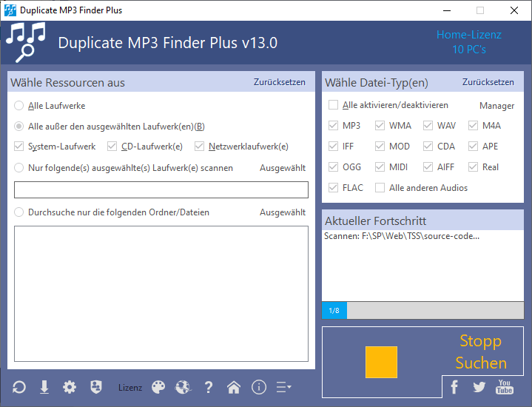Close the Duplicate MP3 Finder Plus window
The height and width of the screenshot is (407, 532).
pyautogui.click(x=514, y=10)
